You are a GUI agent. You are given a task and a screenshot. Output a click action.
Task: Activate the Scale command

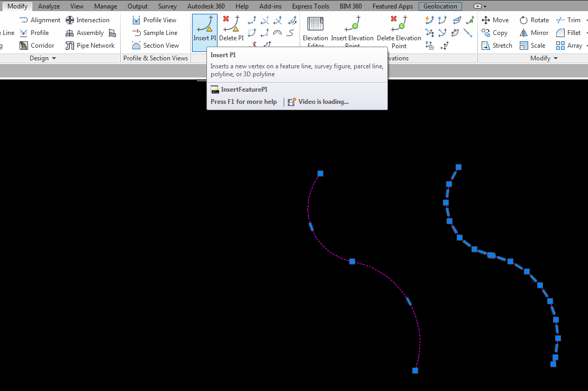coord(533,45)
